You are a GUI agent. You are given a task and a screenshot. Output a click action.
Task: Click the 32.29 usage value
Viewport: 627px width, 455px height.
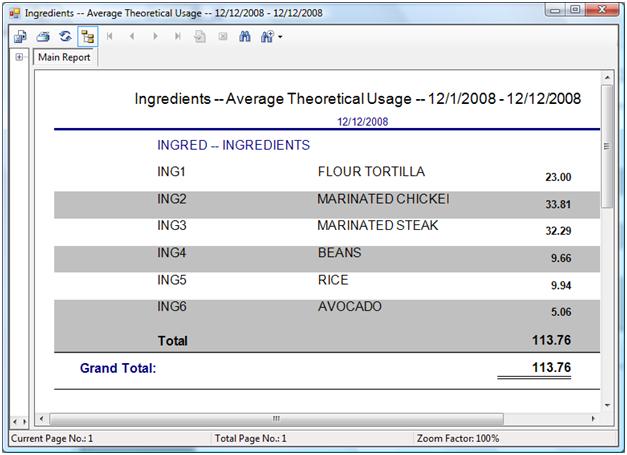558,231
